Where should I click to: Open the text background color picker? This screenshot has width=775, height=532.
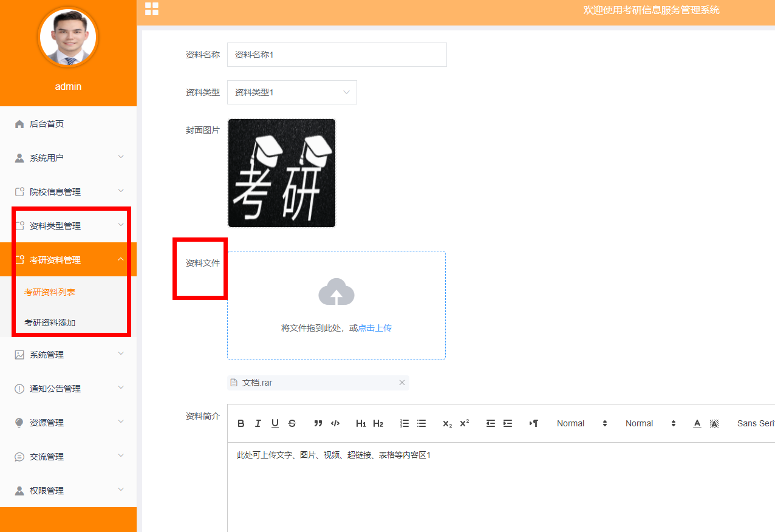[714, 423]
